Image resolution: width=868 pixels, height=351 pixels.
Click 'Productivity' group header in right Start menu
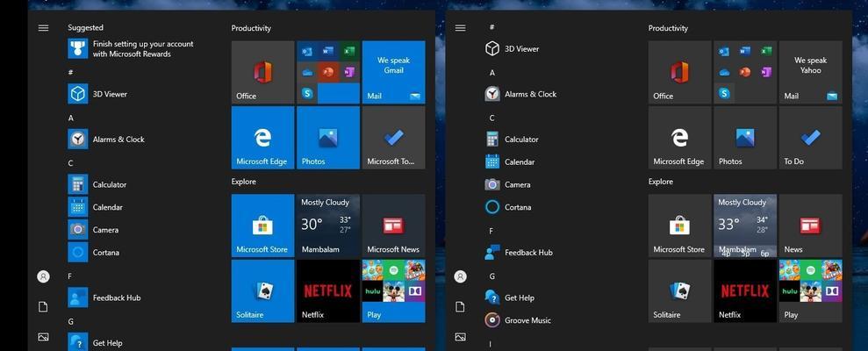pyautogui.click(x=668, y=28)
